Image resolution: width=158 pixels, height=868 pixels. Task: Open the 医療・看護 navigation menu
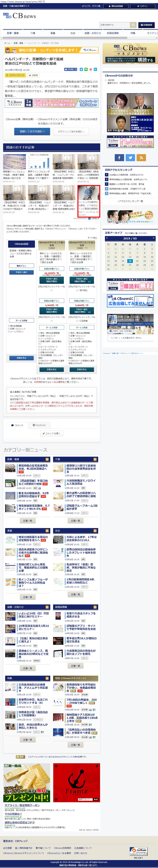tap(13, 33)
